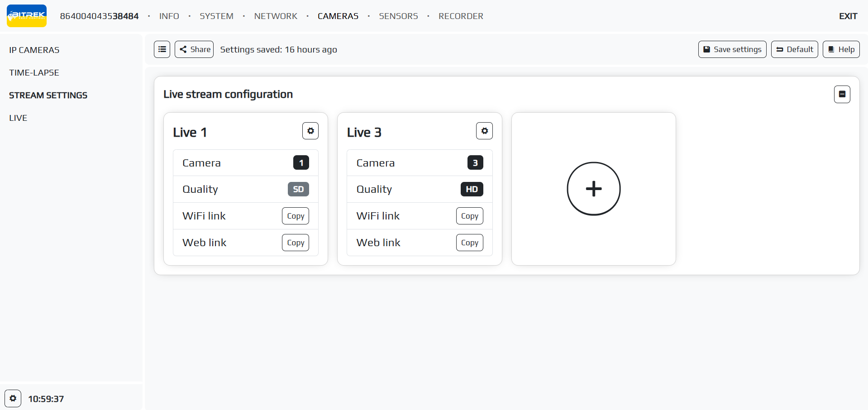Select the Live 3 camera number badge

pyautogui.click(x=475, y=163)
